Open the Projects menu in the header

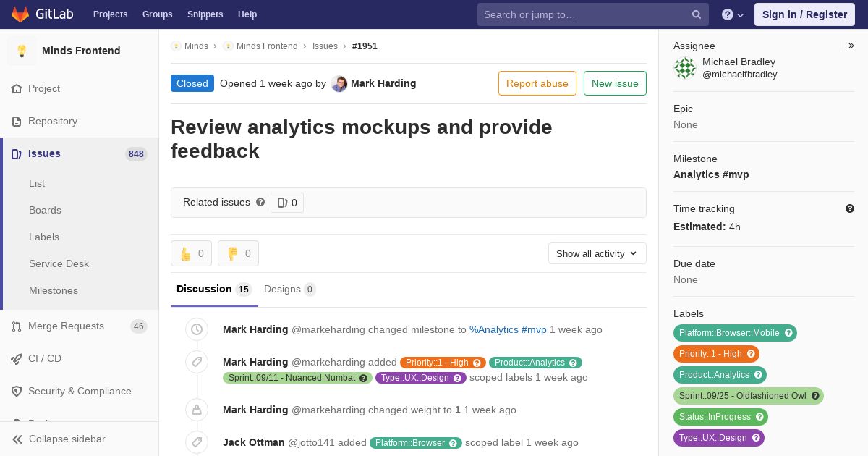(110, 14)
